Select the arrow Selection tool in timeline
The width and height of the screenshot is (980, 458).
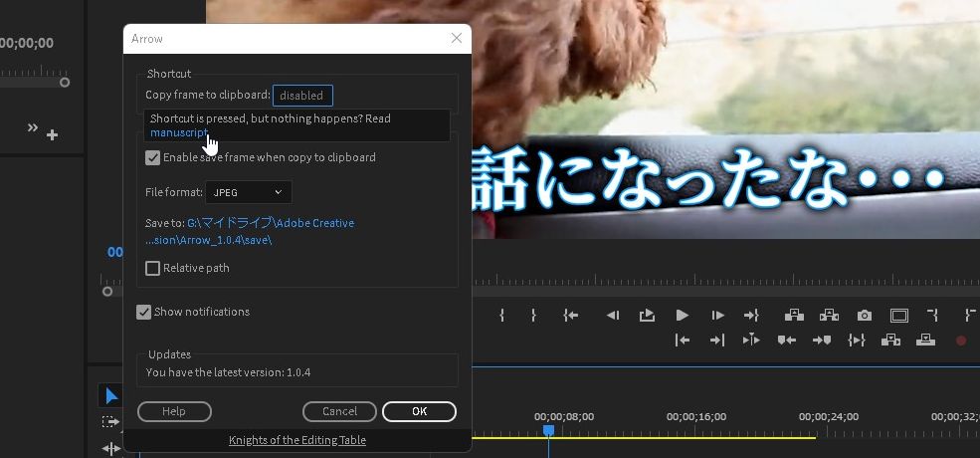[111, 396]
